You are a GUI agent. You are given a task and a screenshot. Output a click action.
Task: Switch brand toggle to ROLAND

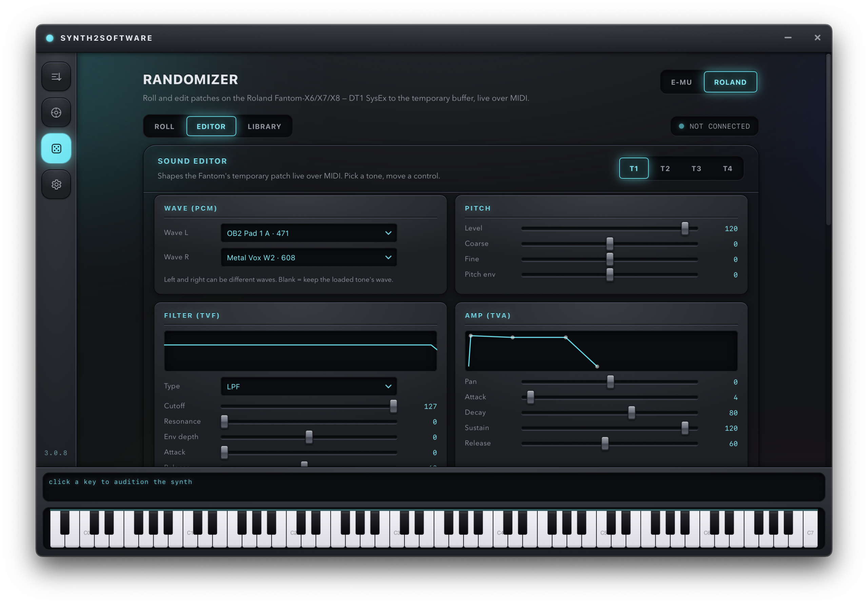point(730,82)
